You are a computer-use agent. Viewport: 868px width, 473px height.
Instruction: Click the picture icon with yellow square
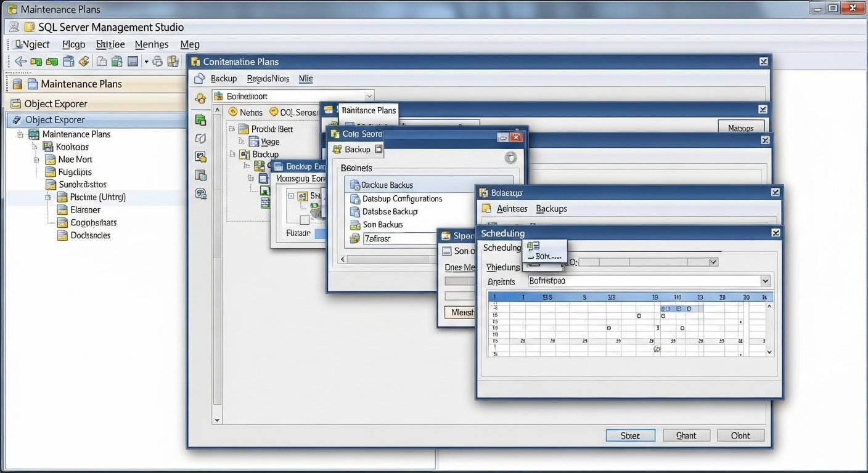tap(200, 157)
